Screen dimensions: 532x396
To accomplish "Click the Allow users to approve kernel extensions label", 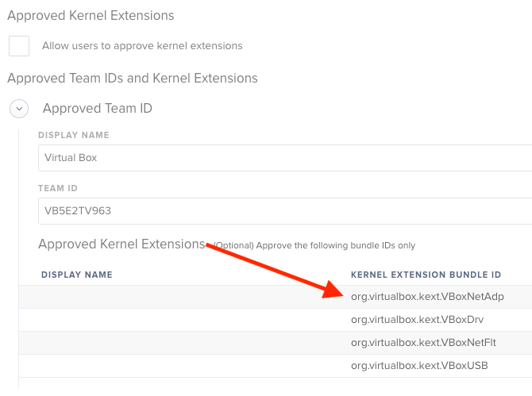I will point(142,46).
